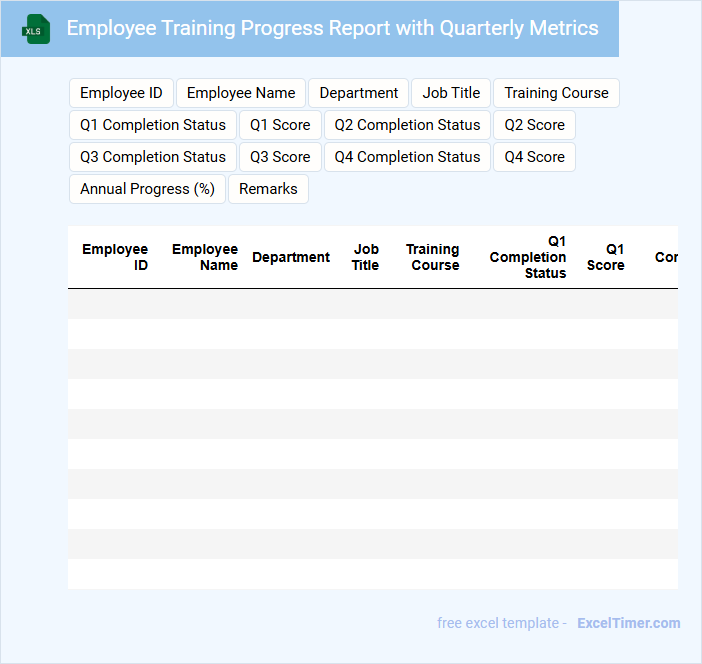Choose the Q3 Completion Status tag
Screen dimensions: 702x664
[x=153, y=157]
